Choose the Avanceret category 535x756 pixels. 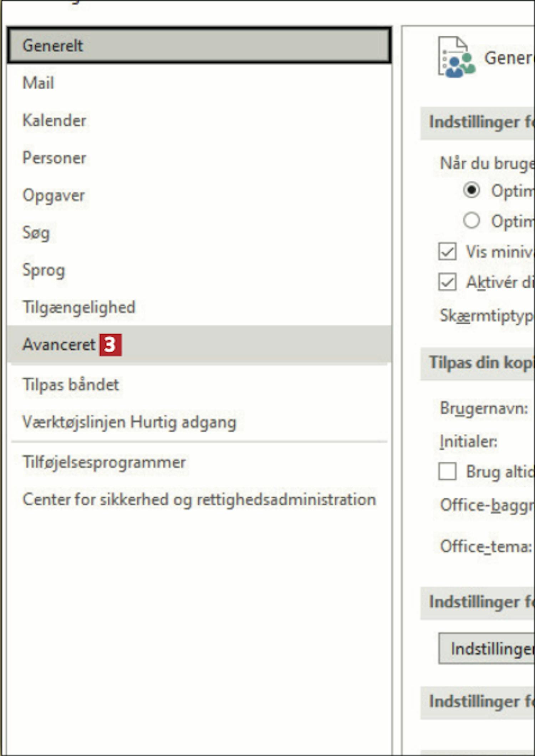(x=199, y=345)
